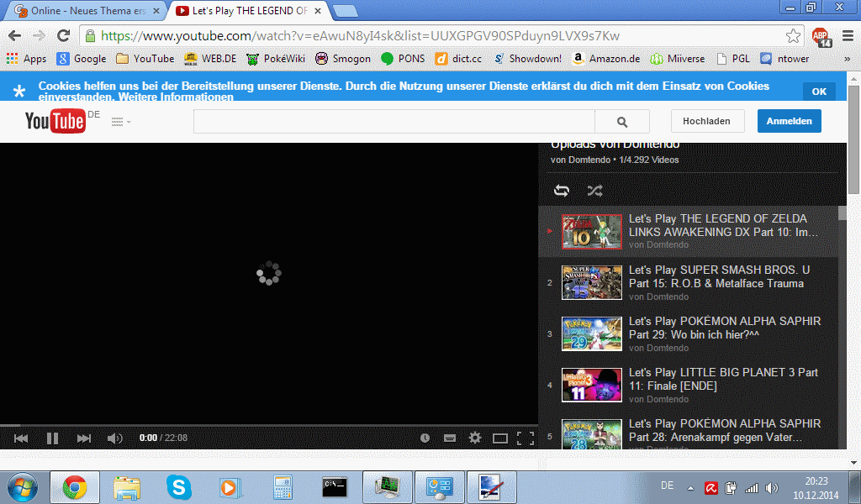
Task: Open the Super Smash Bros. U Part 15 thumbnail
Action: point(591,282)
